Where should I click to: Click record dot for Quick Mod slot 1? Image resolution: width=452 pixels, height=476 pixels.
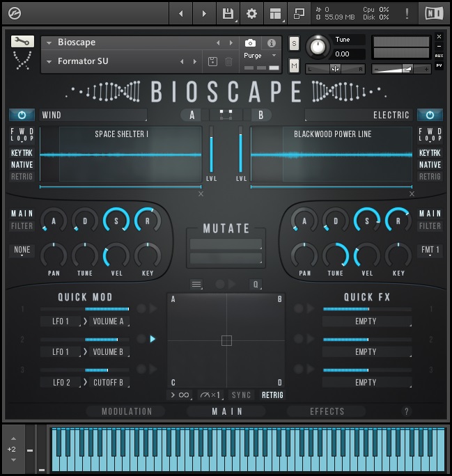(141, 309)
